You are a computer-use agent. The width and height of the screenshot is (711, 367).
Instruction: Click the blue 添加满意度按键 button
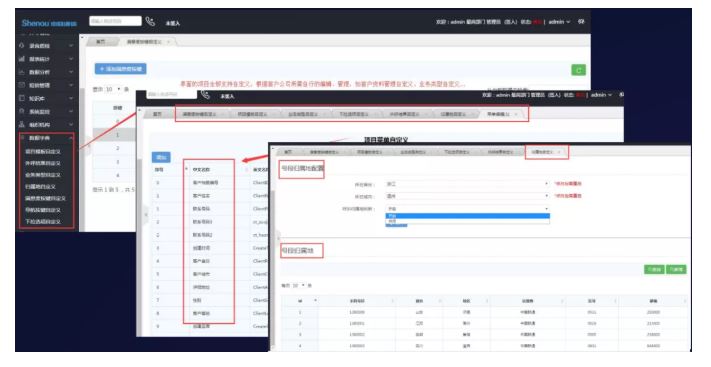coord(121,69)
